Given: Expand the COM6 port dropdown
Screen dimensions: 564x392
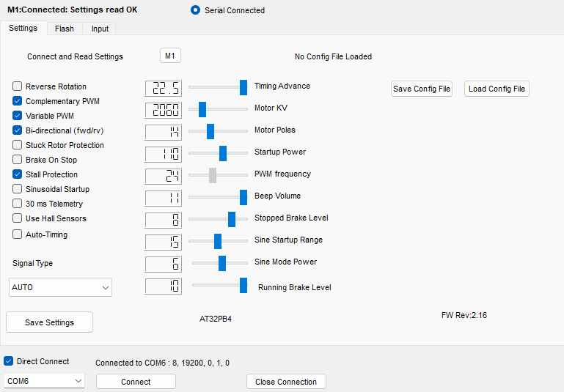Looking at the screenshot, I should coord(45,381).
